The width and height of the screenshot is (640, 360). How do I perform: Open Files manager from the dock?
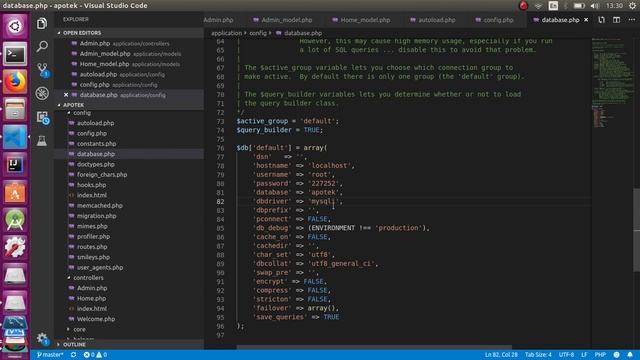(15, 109)
